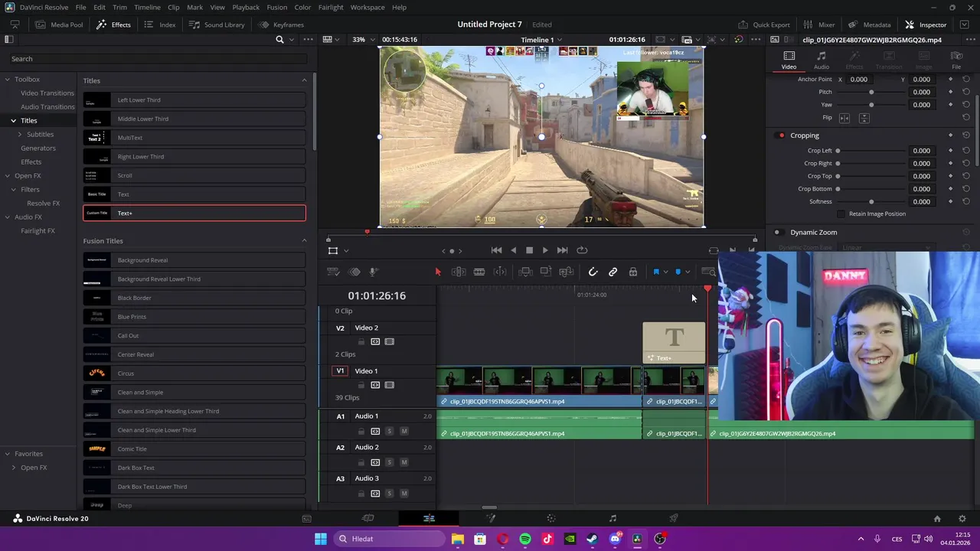Open the Mixer panel
Viewport: 980px width, 551px height.
pos(819,24)
